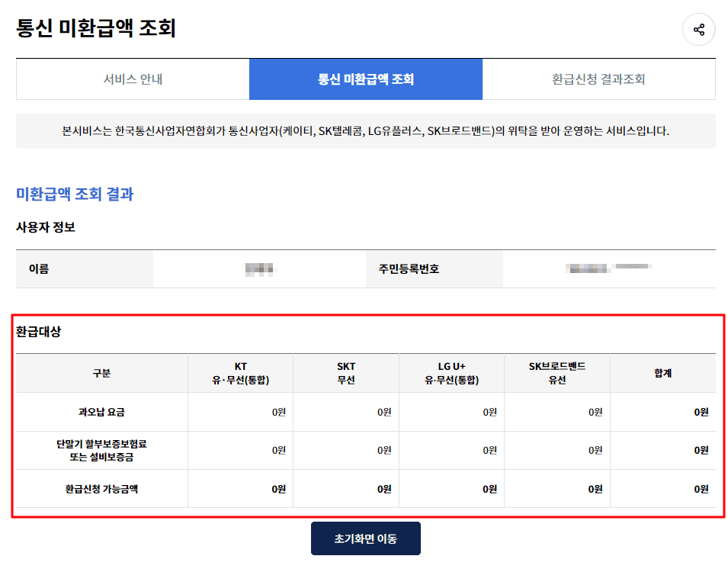
Task: Select the 합계 column header
Action: (662, 372)
